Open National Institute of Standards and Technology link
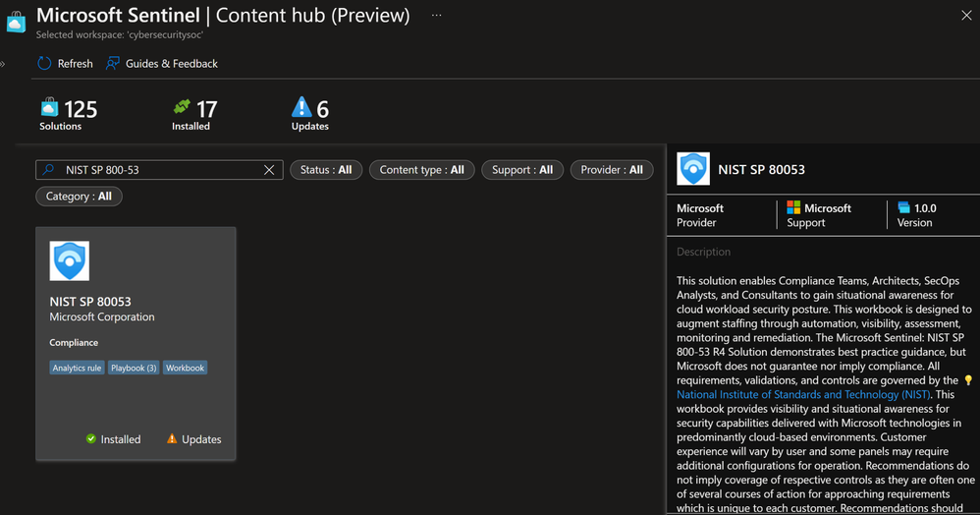The width and height of the screenshot is (980, 515). coord(803,394)
